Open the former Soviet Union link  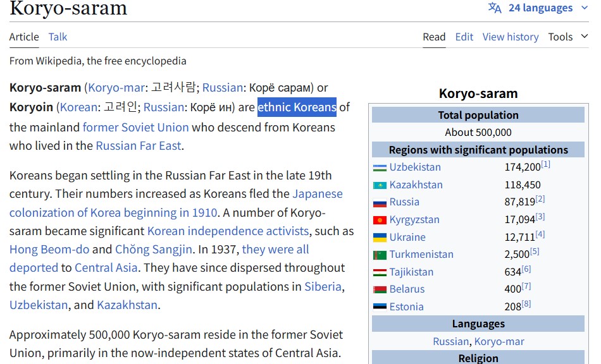pos(135,127)
